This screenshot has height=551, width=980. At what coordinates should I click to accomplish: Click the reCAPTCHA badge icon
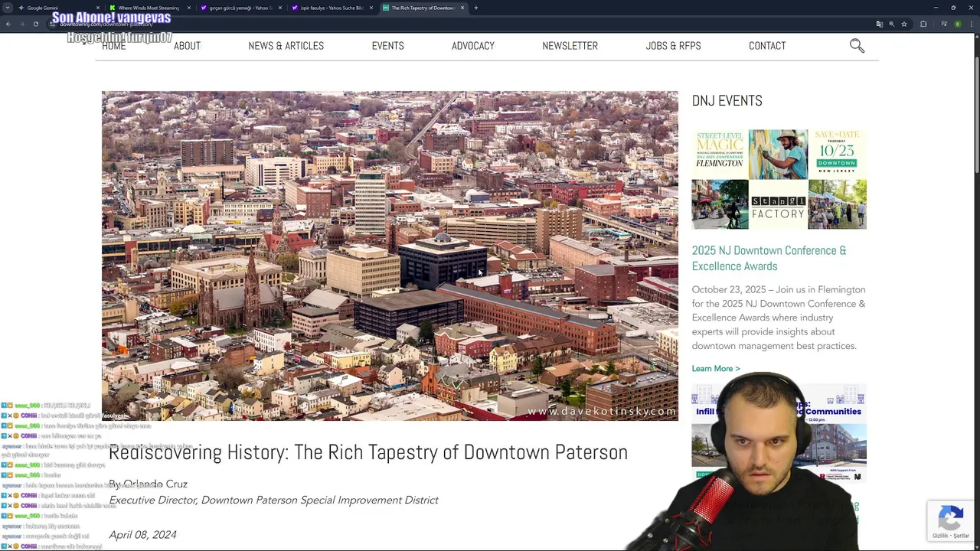[x=950, y=521]
